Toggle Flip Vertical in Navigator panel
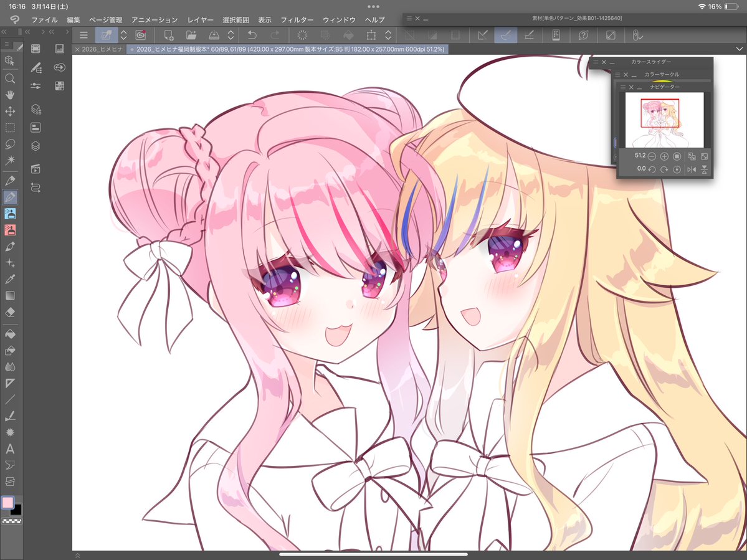The height and width of the screenshot is (560, 747). point(704,169)
